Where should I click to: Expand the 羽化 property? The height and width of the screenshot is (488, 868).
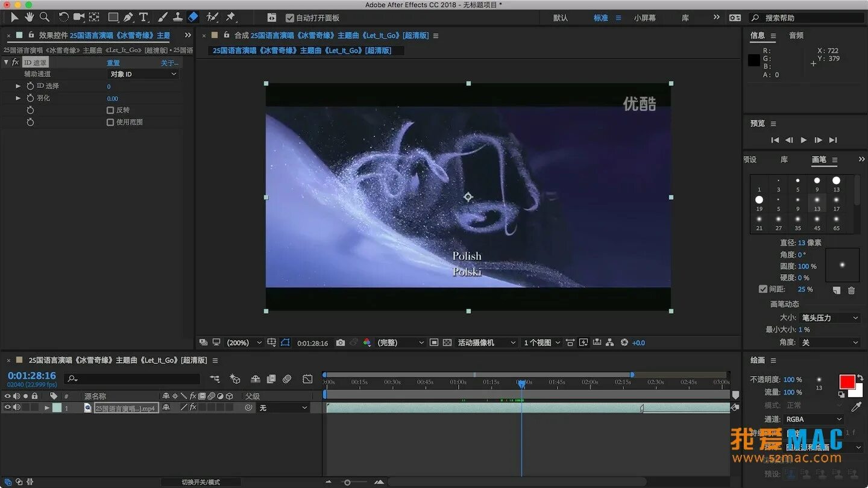[x=18, y=98]
